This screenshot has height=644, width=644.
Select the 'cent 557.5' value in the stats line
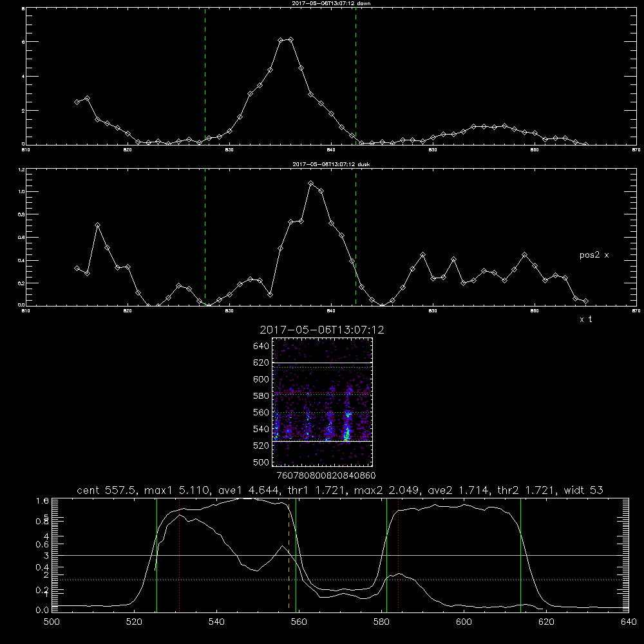pyautogui.click(x=106, y=490)
